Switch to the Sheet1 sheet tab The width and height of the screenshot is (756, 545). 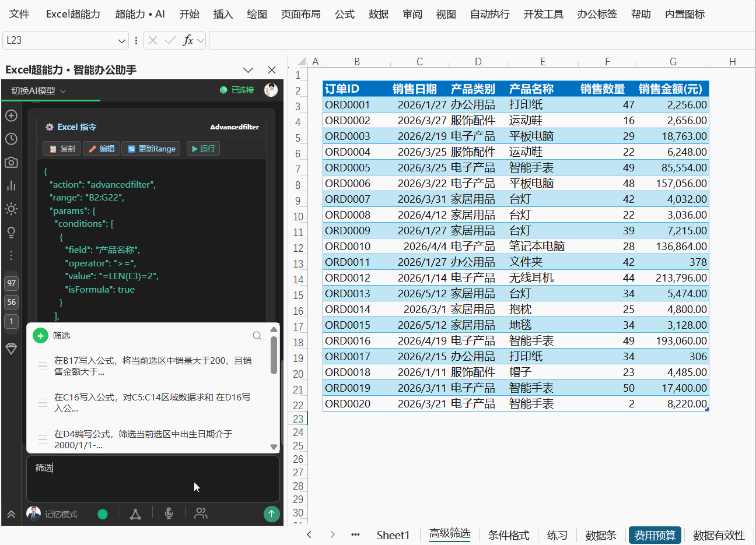tap(393, 535)
